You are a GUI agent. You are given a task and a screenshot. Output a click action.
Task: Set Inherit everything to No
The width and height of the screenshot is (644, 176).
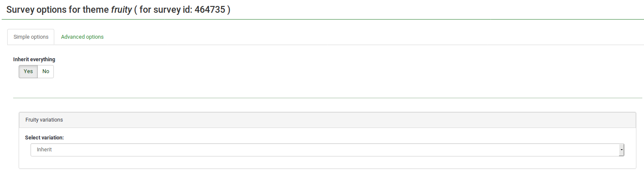coord(46,71)
